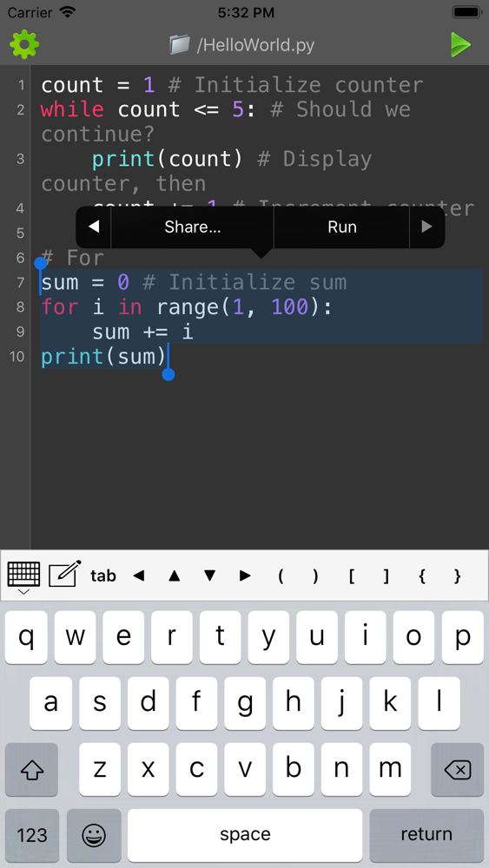
Task: Tap the Wi-Fi icon in status bar
Action: pos(68,11)
